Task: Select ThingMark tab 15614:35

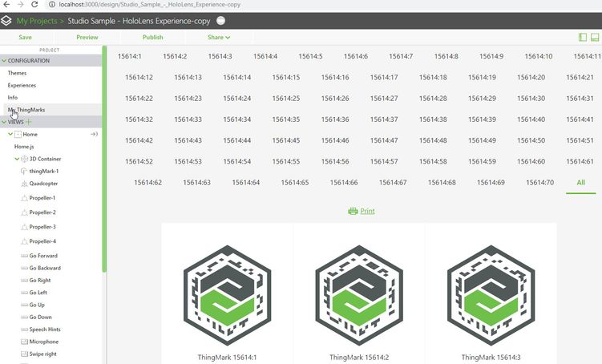Action: 286,119
